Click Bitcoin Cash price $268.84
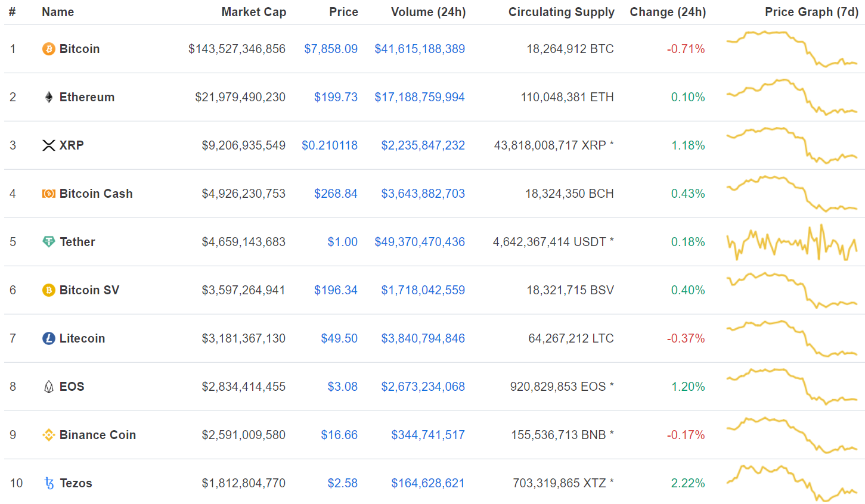 coord(336,194)
